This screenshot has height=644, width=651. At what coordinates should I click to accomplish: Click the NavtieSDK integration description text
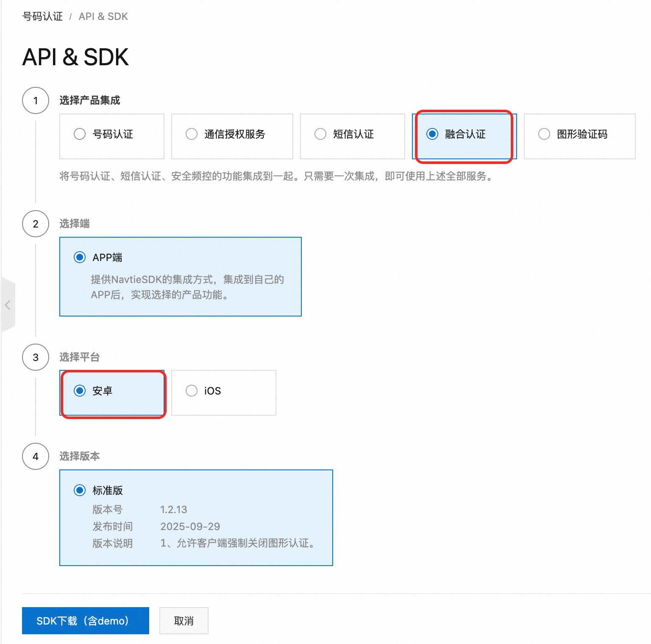[187, 287]
